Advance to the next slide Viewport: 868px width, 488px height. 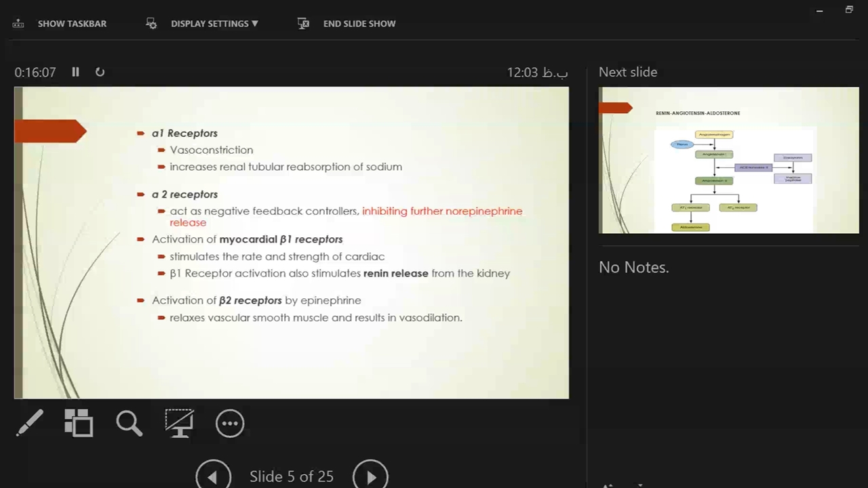[370, 476]
